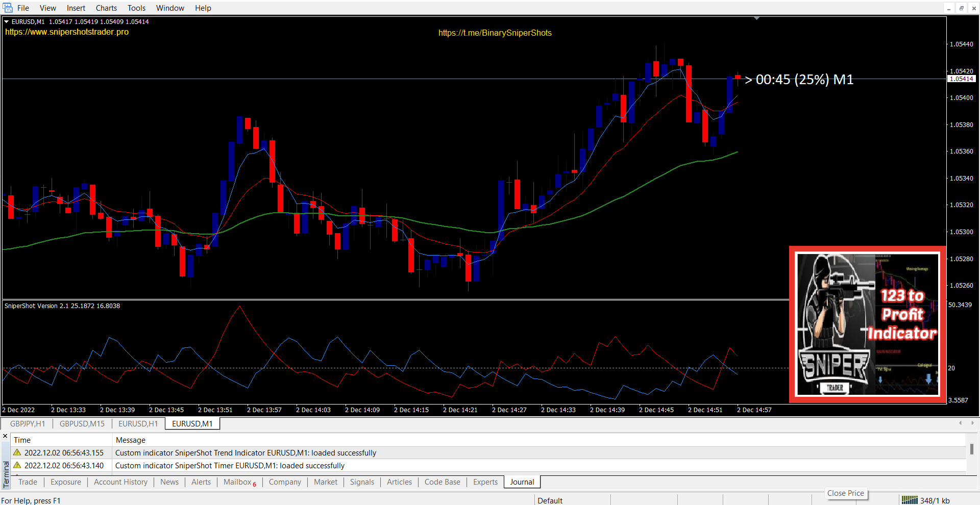This screenshot has width=980, height=505.
Task: Expand the EURUSD,M1 one-click trading triangle
Action: pos(7,22)
